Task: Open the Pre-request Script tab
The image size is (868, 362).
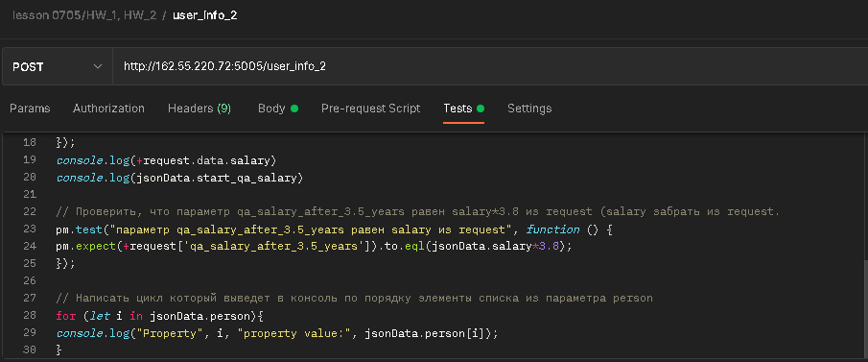Action: [x=371, y=109]
